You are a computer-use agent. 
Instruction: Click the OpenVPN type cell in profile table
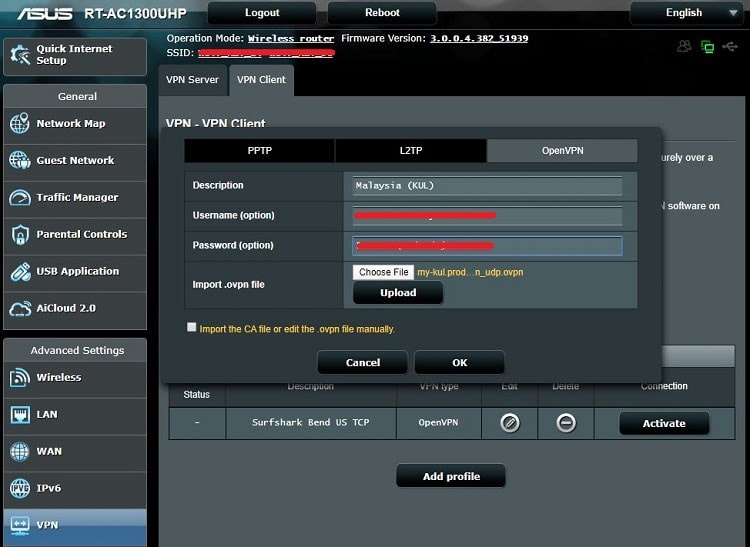tap(438, 423)
